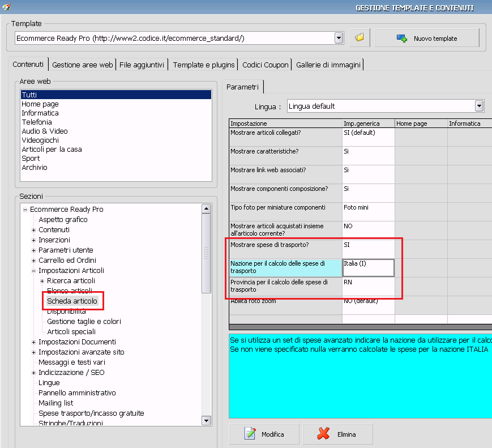The width and height of the screenshot is (492, 448).
Task: Select Articoli speciali tree item
Action: pos(71,332)
